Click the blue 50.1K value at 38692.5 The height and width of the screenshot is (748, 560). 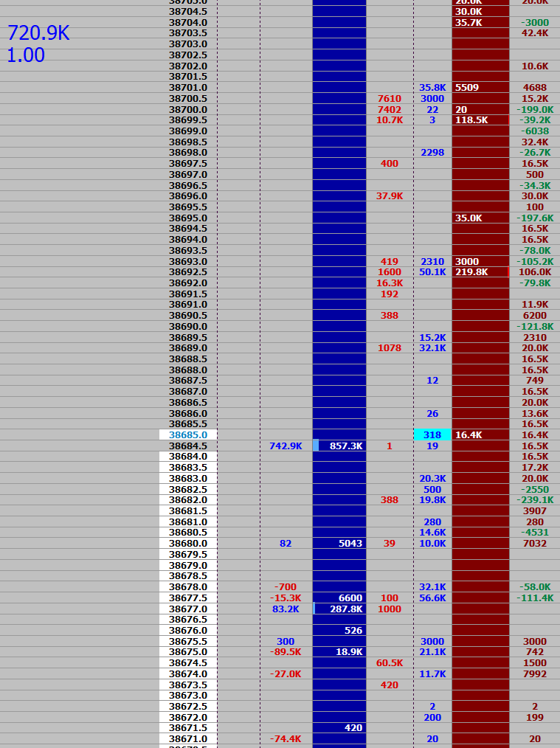pos(432,272)
